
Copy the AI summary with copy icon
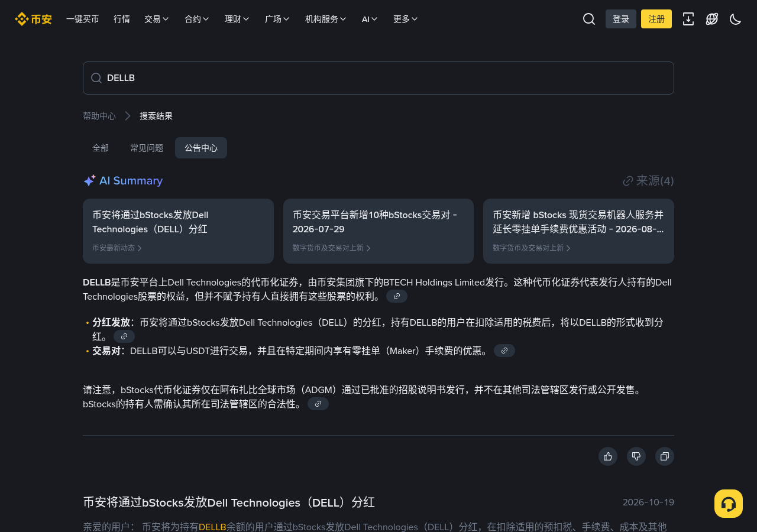(665, 456)
